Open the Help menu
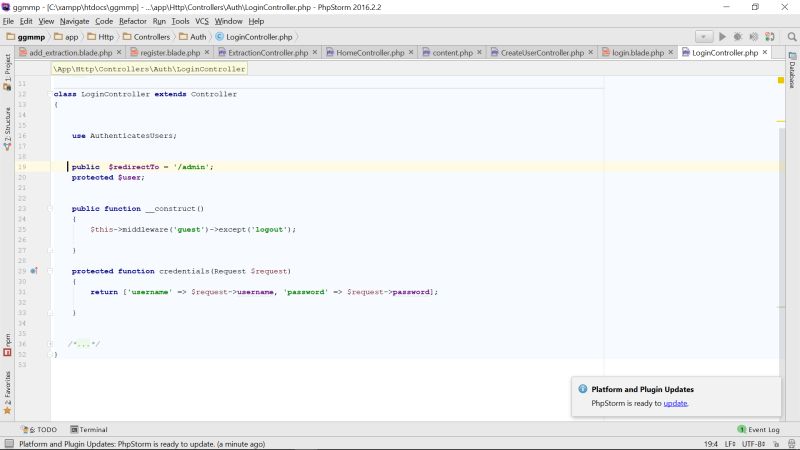 256,21
